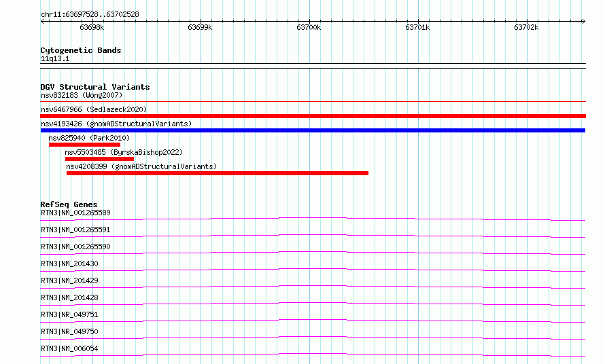This screenshot has height=364, width=605.
Task: Open the RTN3|NM_001265591 transcript label
Action: 75,230
